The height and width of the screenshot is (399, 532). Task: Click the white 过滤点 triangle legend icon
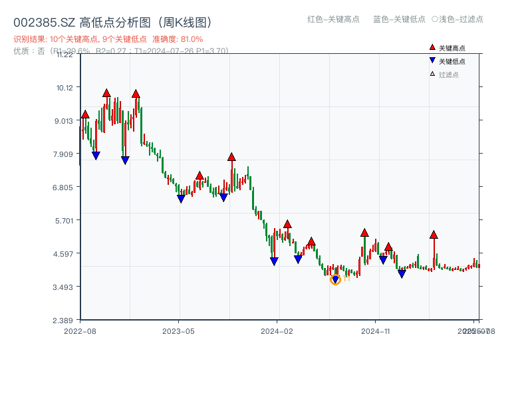pos(432,74)
